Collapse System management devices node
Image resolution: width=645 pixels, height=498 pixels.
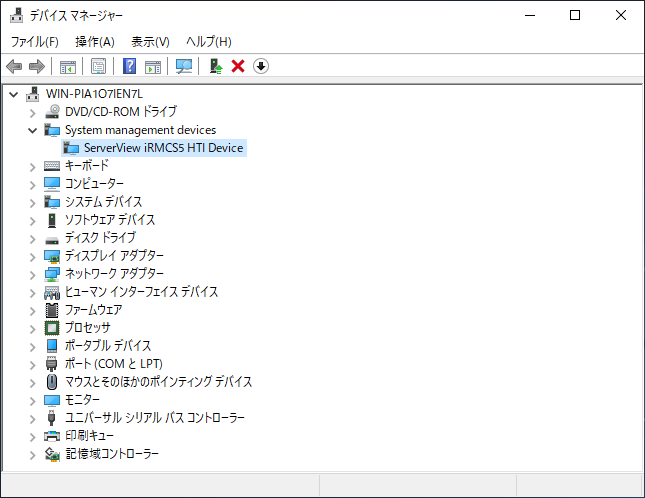point(32,131)
